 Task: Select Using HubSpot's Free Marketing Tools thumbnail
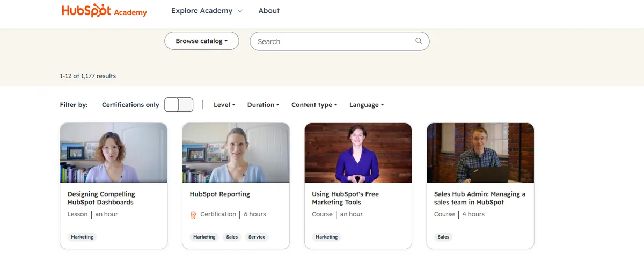point(358,153)
